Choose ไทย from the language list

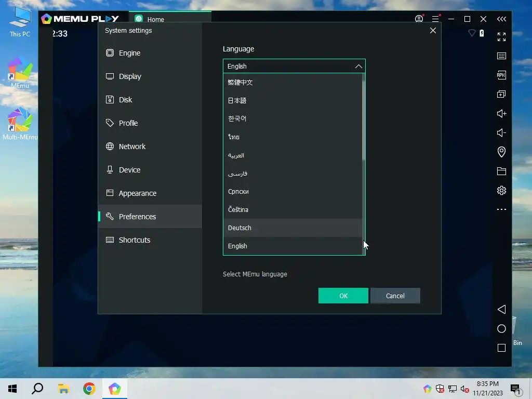(292, 137)
